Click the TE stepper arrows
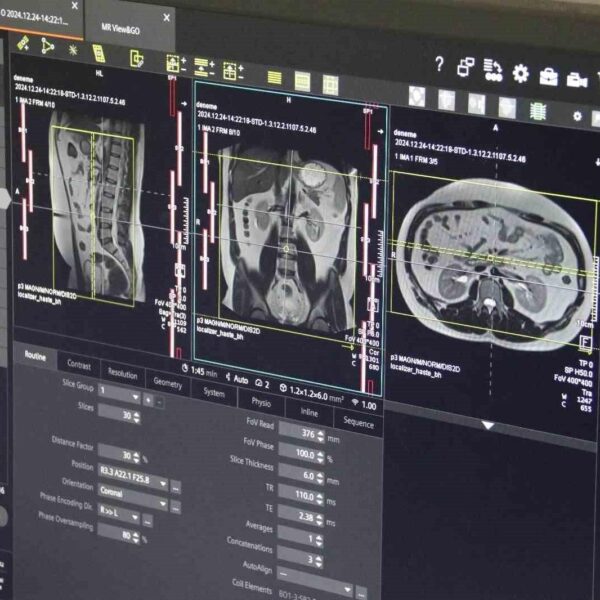Viewport: 600px width, 600px height. click(320, 519)
